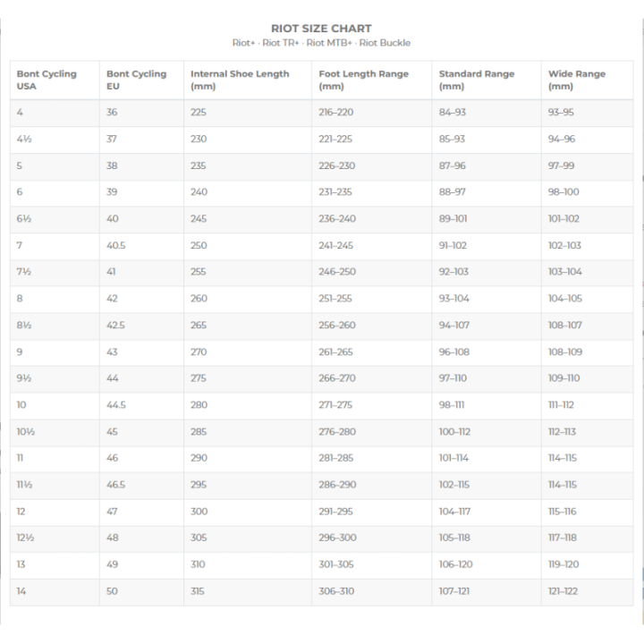644x644 pixels.
Task: Select the USA size 4 cell
Action: click(55, 113)
